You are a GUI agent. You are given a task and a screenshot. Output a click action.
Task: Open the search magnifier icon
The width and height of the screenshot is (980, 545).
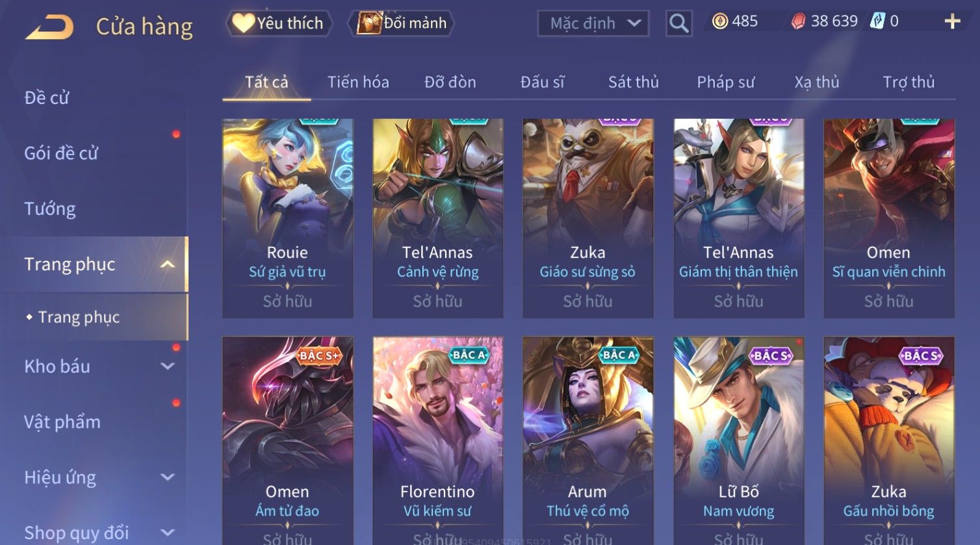point(678,23)
